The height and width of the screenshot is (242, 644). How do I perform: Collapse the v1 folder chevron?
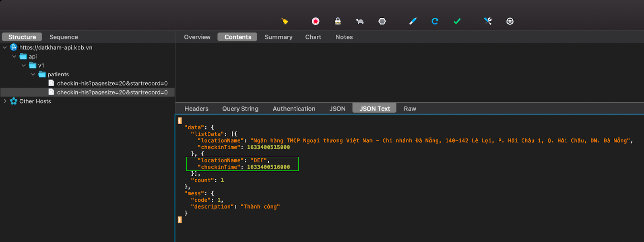point(24,66)
